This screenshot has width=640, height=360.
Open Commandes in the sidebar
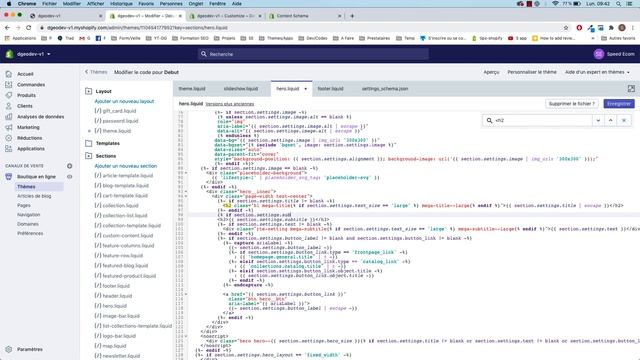coord(31,84)
